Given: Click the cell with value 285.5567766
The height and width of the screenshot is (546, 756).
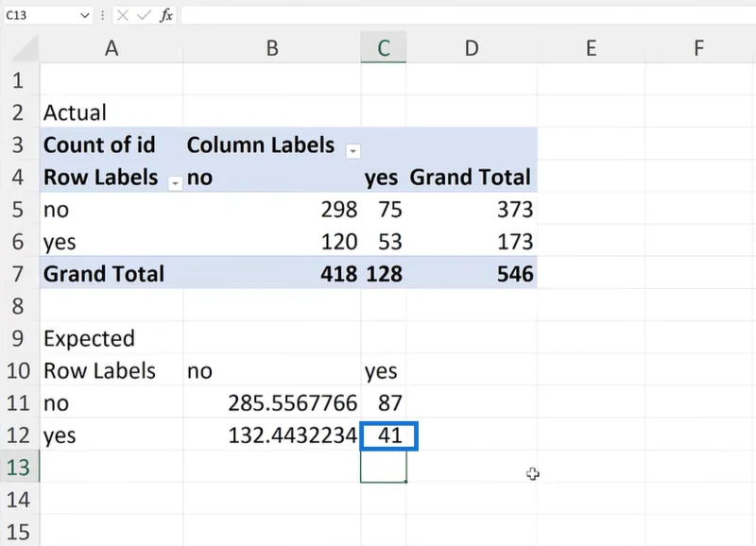Looking at the screenshot, I should coord(272,402).
